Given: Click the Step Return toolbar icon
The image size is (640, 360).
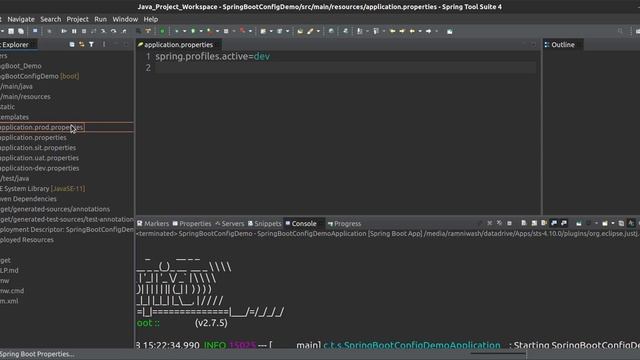Looking at the screenshot, I should point(124,31).
